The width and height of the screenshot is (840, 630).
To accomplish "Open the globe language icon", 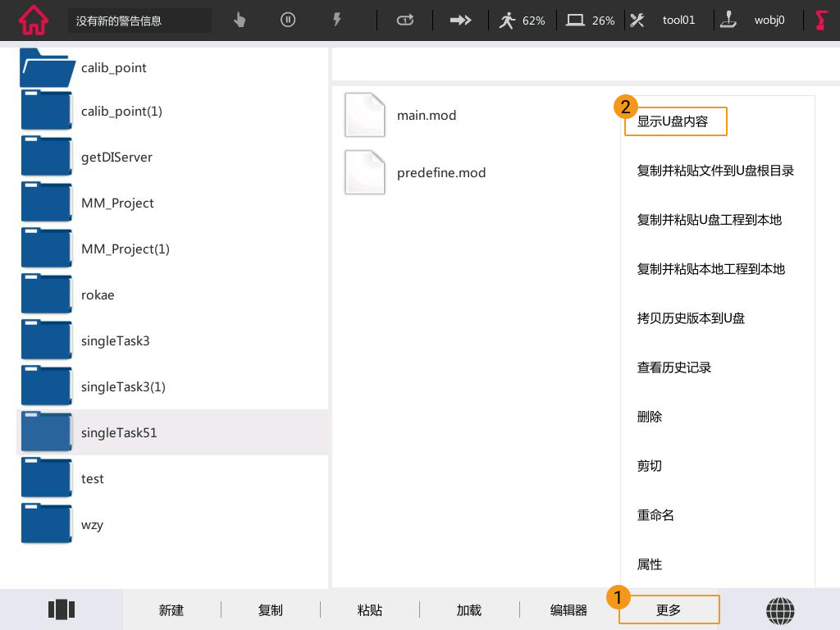I will click(780, 609).
